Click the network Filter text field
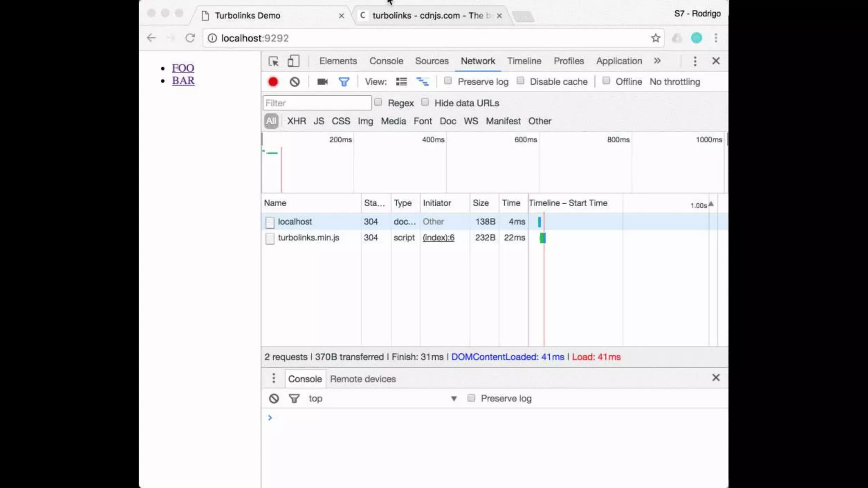 pyautogui.click(x=317, y=103)
